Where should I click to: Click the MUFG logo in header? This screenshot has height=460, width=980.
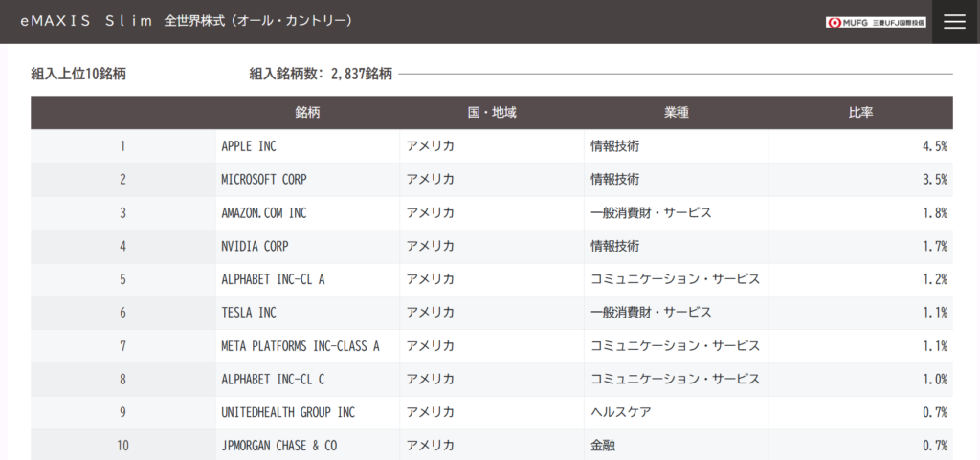click(x=876, y=22)
